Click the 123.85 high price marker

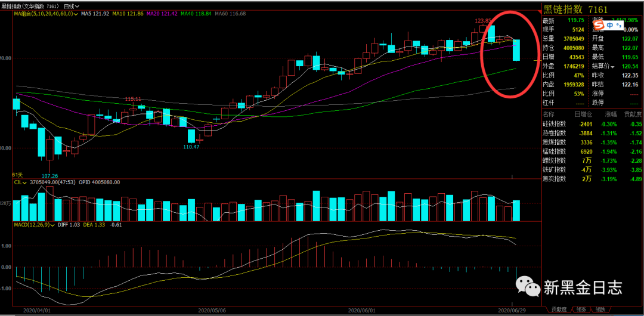(483, 20)
